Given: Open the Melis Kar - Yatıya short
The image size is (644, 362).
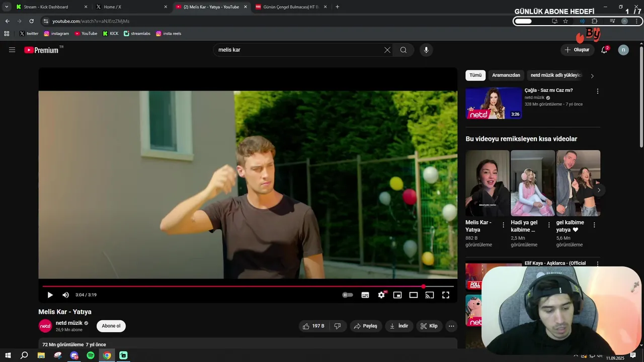Looking at the screenshot, I should click(487, 183).
